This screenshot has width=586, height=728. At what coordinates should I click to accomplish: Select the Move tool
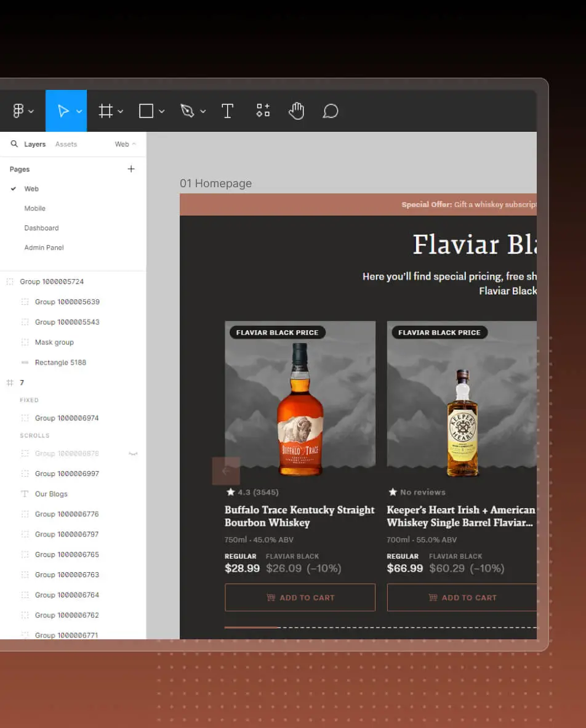[x=63, y=111]
